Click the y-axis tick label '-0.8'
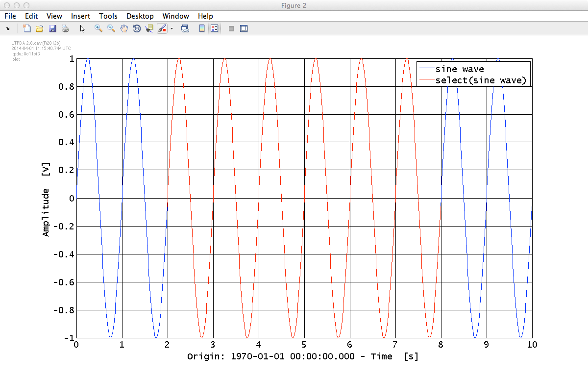 [x=65, y=310]
